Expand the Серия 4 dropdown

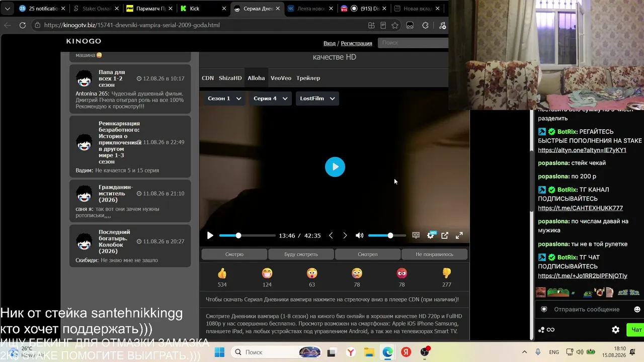tap(271, 99)
